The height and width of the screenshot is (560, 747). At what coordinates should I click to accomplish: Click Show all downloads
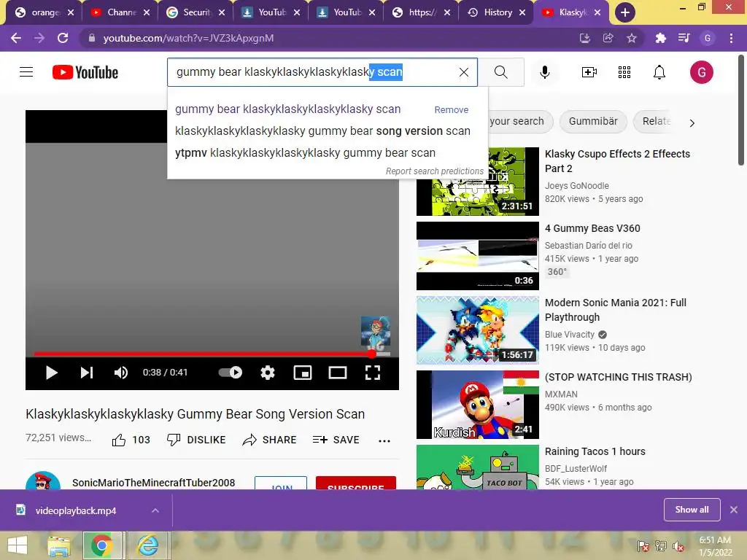pyautogui.click(x=692, y=510)
